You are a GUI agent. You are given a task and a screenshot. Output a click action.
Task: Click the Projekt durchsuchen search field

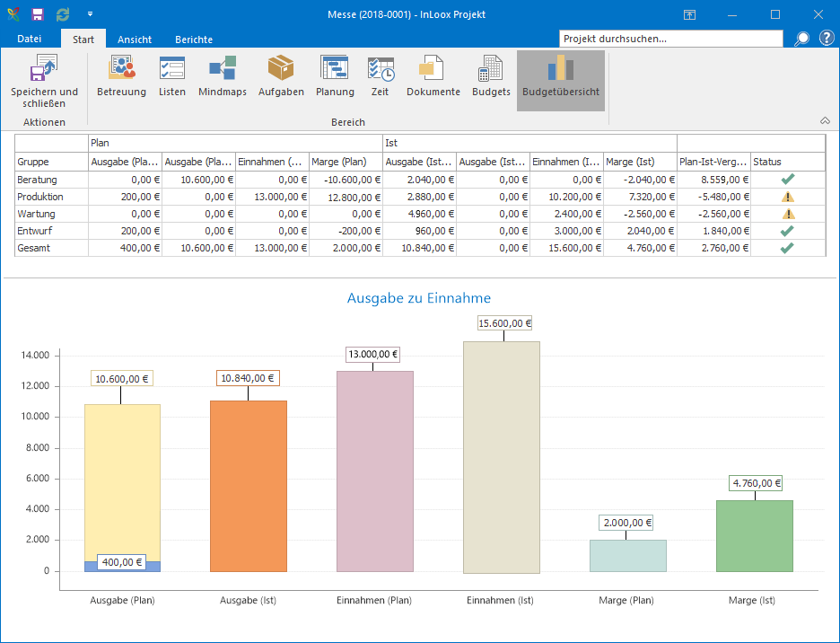click(x=670, y=39)
